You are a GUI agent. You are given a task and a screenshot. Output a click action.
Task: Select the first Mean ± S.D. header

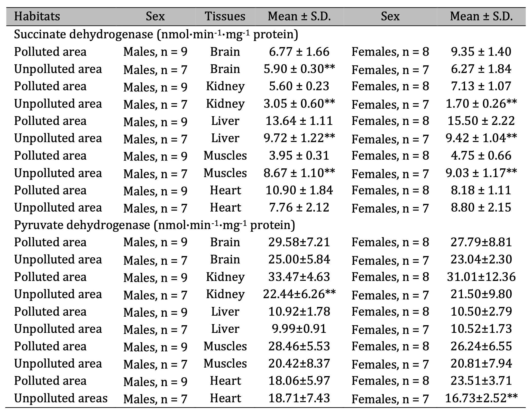tap(299, 16)
